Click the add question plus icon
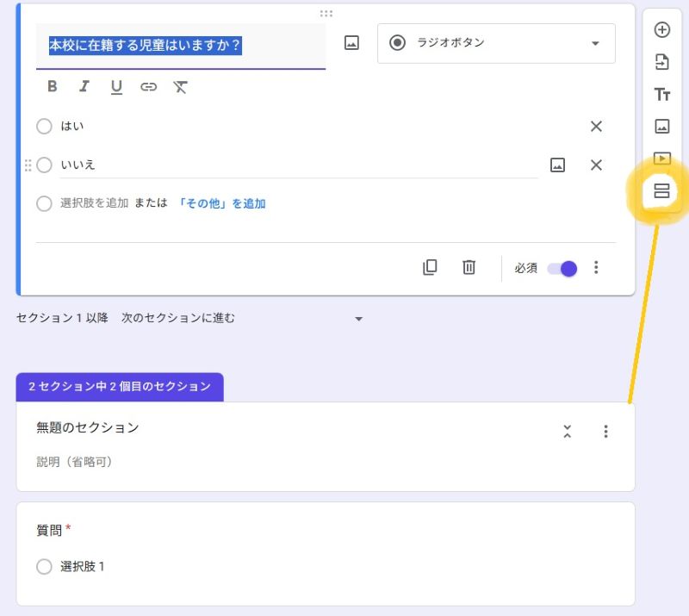The image size is (689, 616). [661, 30]
